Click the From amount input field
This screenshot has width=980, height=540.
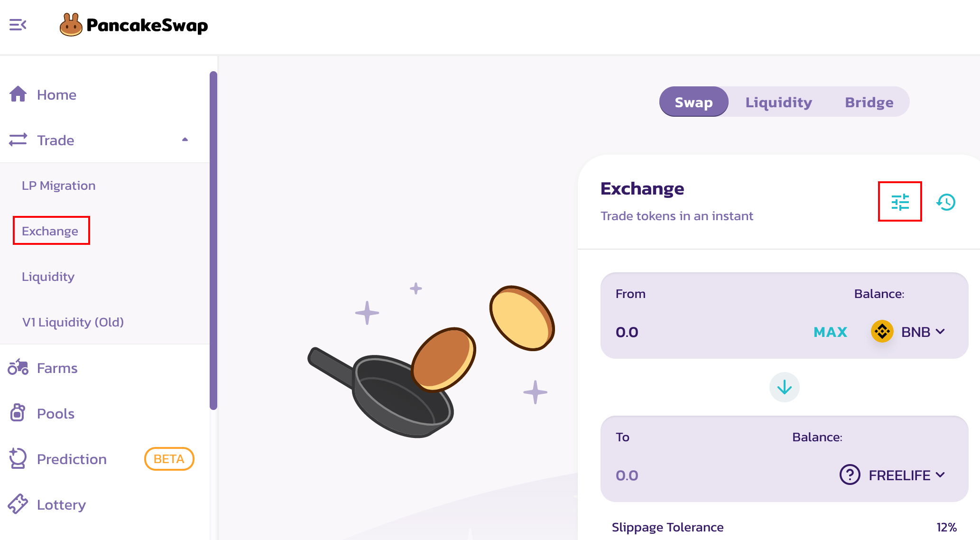[x=702, y=332]
